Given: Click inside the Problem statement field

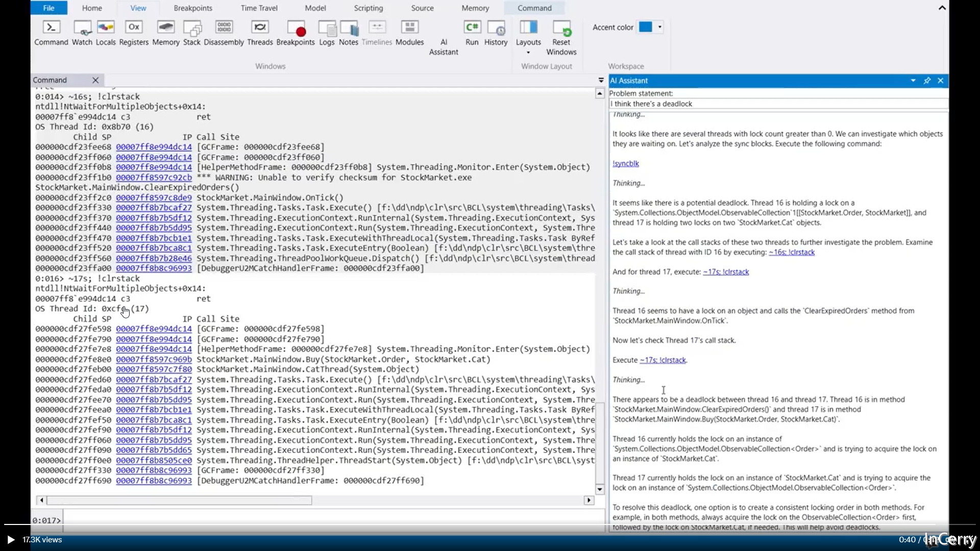Looking at the screenshot, I should pos(778,104).
